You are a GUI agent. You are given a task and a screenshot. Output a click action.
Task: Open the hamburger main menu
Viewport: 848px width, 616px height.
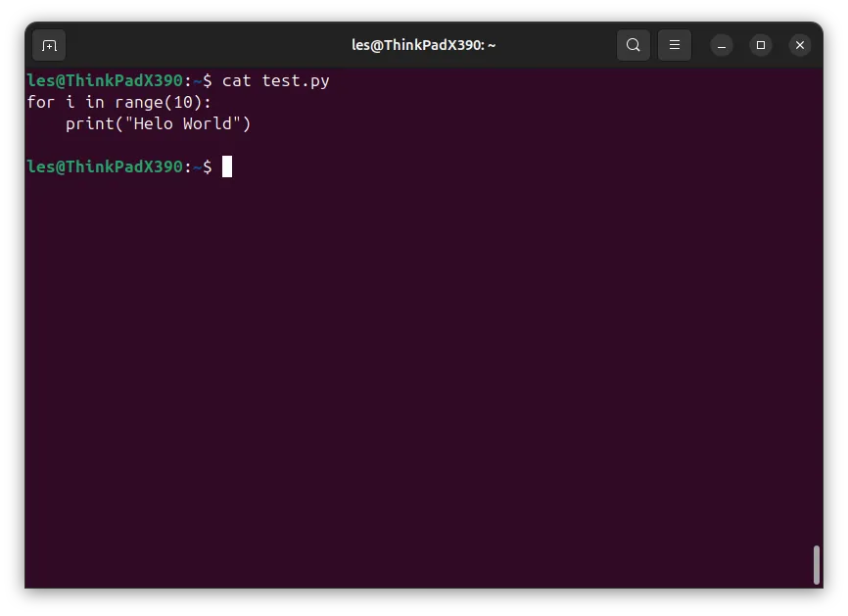click(x=675, y=45)
